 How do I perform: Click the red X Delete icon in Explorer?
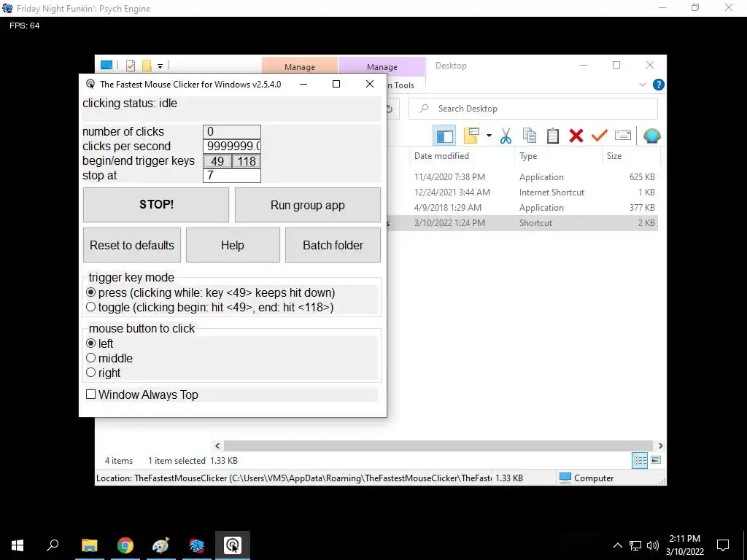point(576,136)
